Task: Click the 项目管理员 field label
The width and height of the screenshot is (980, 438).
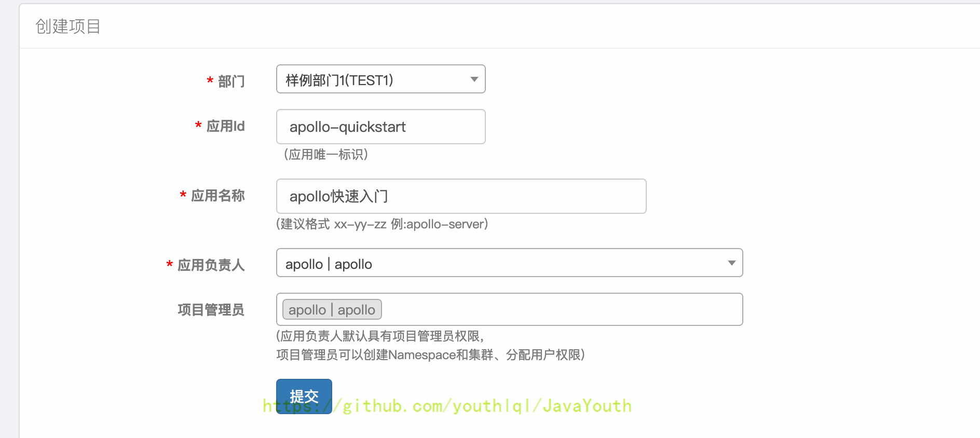Action: point(211,310)
